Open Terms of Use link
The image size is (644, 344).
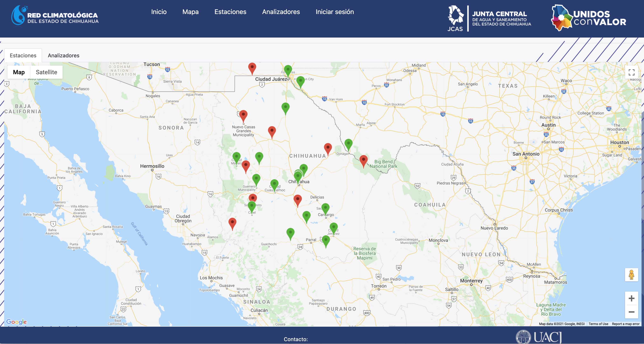(598, 324)
